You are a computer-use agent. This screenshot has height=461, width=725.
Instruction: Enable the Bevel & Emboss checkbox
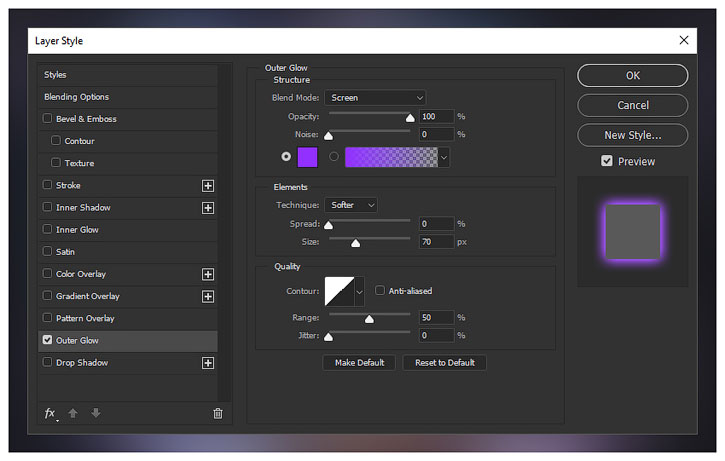point(47,118)
